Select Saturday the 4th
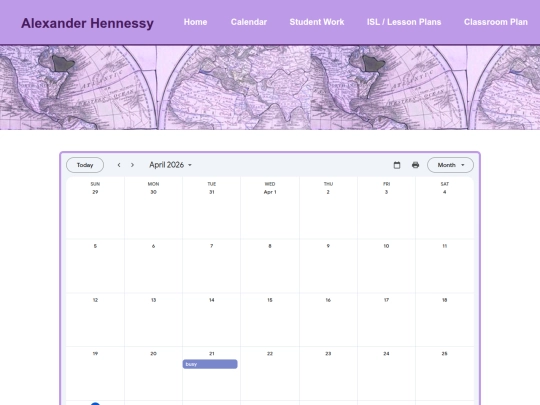Screen dimensions: 540x405 tap(445, 192)
